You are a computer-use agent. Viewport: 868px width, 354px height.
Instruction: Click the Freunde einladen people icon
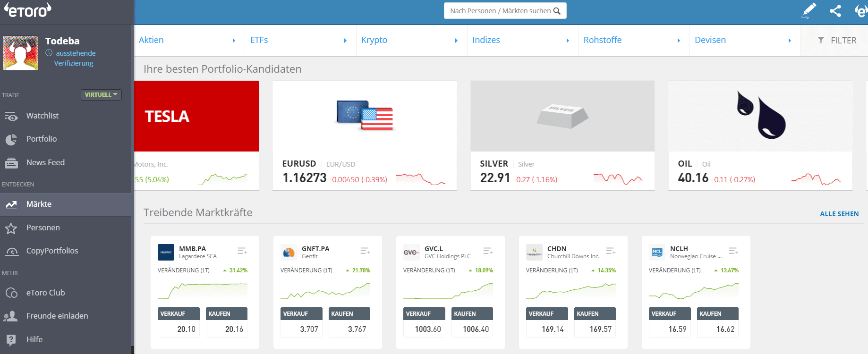(x=10, y=316)
